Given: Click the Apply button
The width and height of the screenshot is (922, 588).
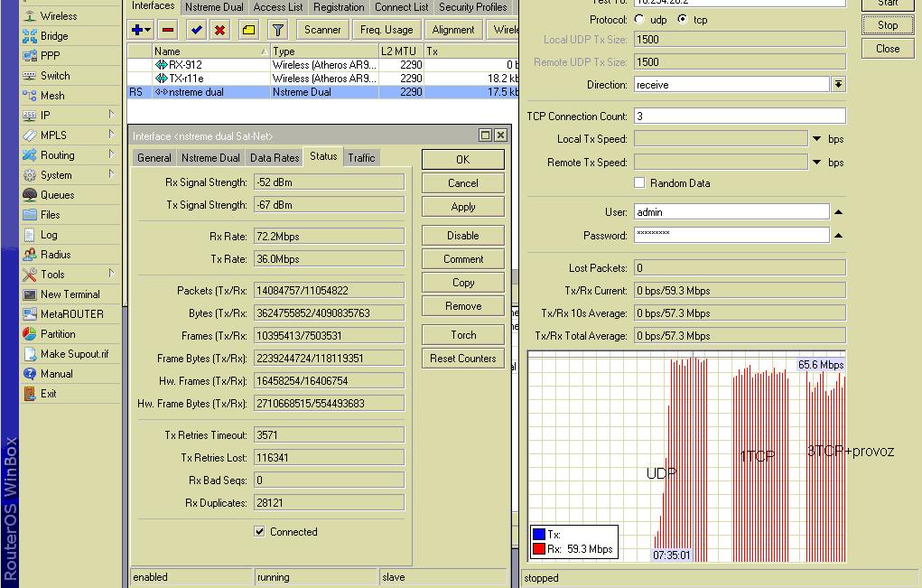Looking at the screenshot, I should 462,207.
